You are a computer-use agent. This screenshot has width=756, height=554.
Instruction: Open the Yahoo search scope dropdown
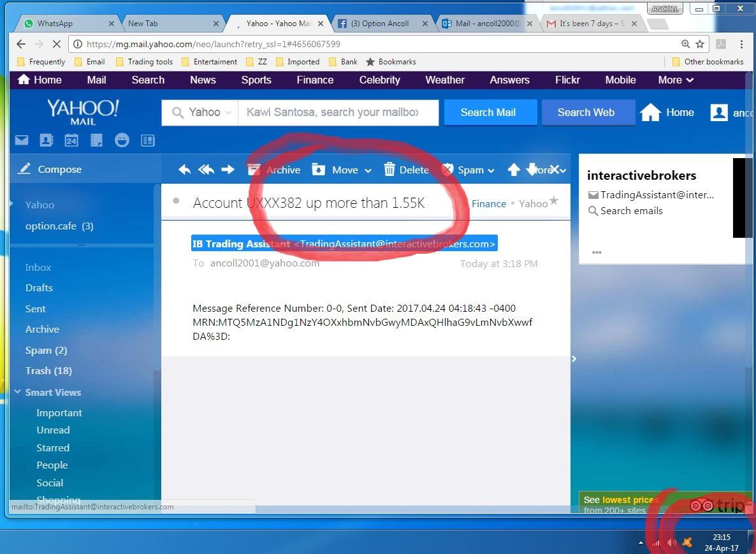tap(210, 112)
